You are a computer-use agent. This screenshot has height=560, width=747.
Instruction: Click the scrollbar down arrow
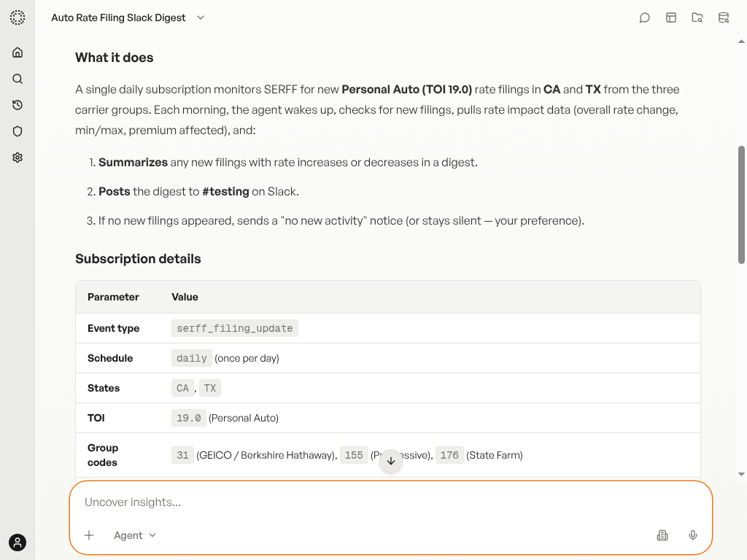point(741,474)
